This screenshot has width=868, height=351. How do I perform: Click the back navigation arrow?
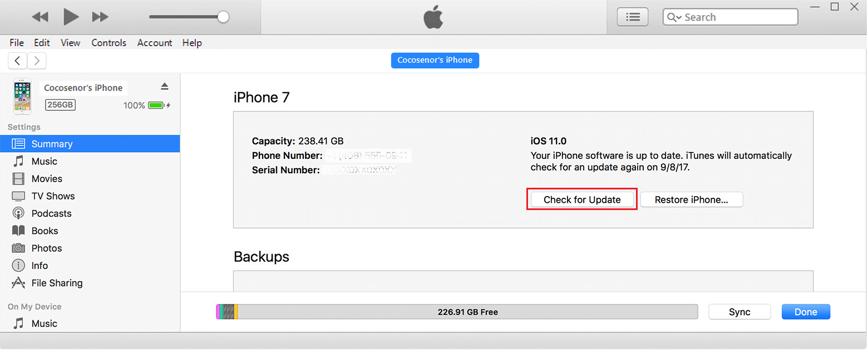(x=18, y=61)
